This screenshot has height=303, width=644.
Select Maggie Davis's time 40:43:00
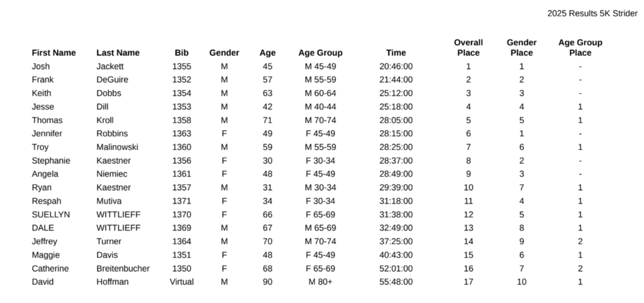[396, 255]
